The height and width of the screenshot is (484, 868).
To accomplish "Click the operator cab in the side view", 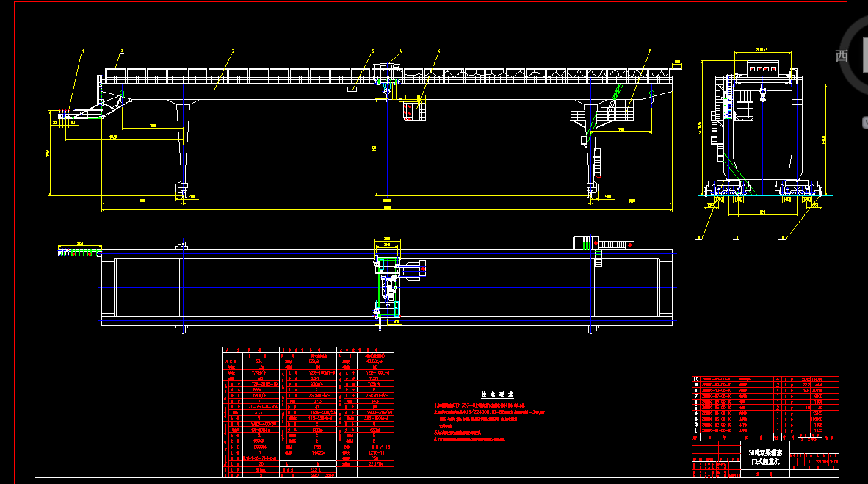I will pyautogui.click(x=744, y=106).
